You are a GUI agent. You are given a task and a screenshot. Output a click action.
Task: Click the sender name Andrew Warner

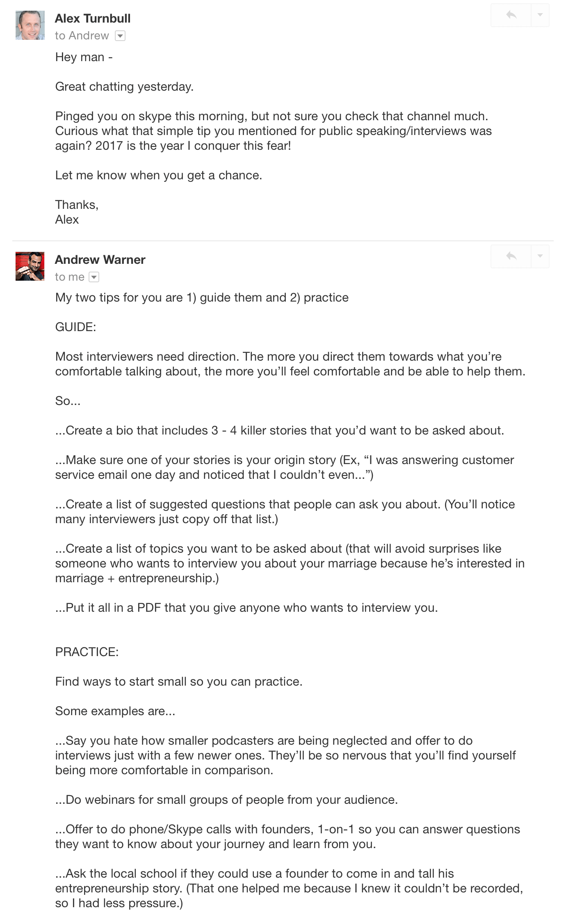pyautogui.click(x=100, y=260)
